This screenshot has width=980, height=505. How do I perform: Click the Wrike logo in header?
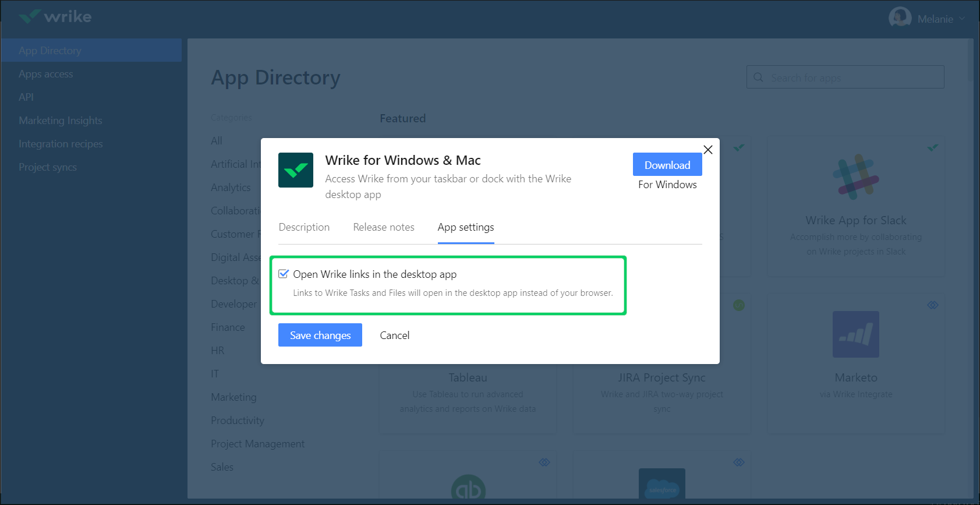(55, 16)
